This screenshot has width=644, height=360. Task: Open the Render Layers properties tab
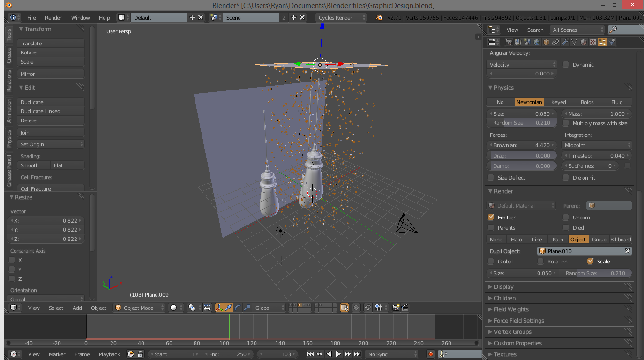tap(517, 42)
